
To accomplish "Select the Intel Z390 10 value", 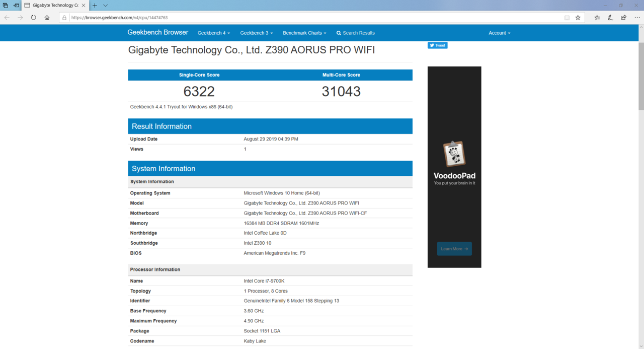I will [x=258, y=243].
